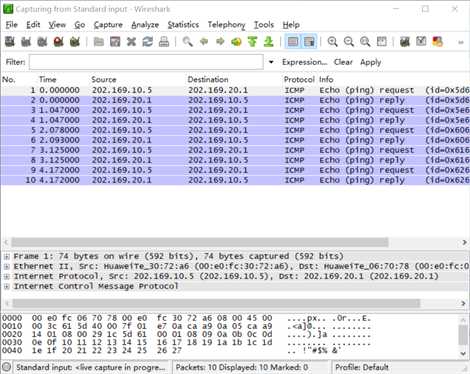Jump to the last packet
The height and width of the screenshot is (374, 470).
click(269, 42)
